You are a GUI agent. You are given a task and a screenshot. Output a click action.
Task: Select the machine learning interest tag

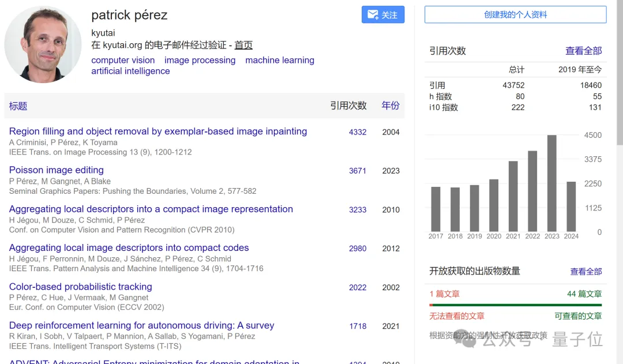tap(280, 60)
